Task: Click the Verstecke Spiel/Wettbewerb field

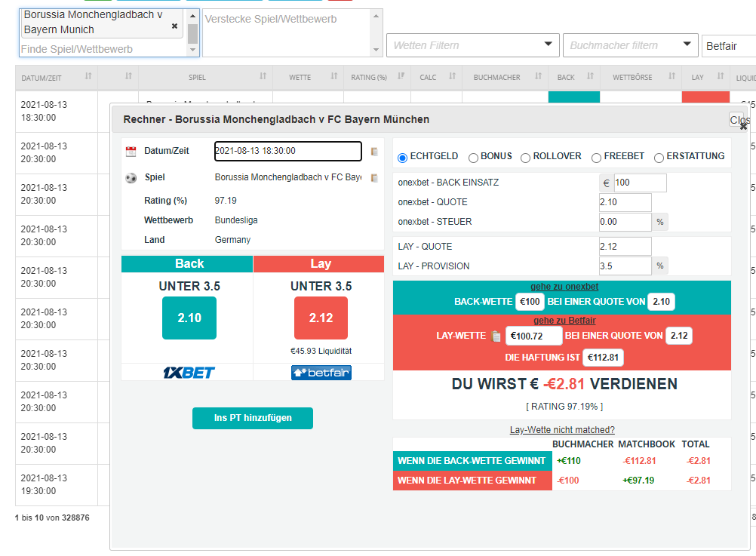Action: click(x=287, y=32)
